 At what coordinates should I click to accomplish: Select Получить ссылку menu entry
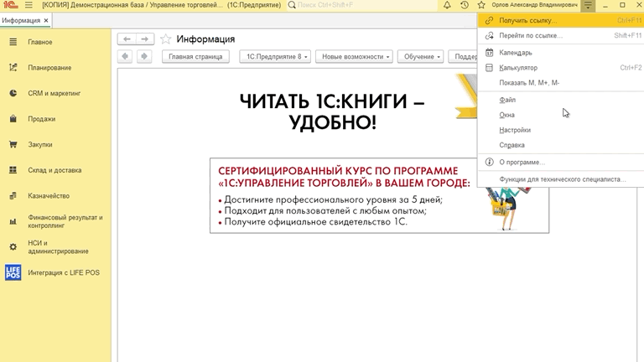(561, 20)
